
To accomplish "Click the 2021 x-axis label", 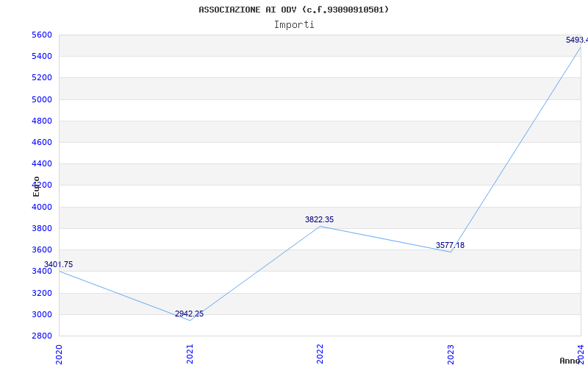I will [190, 354].
